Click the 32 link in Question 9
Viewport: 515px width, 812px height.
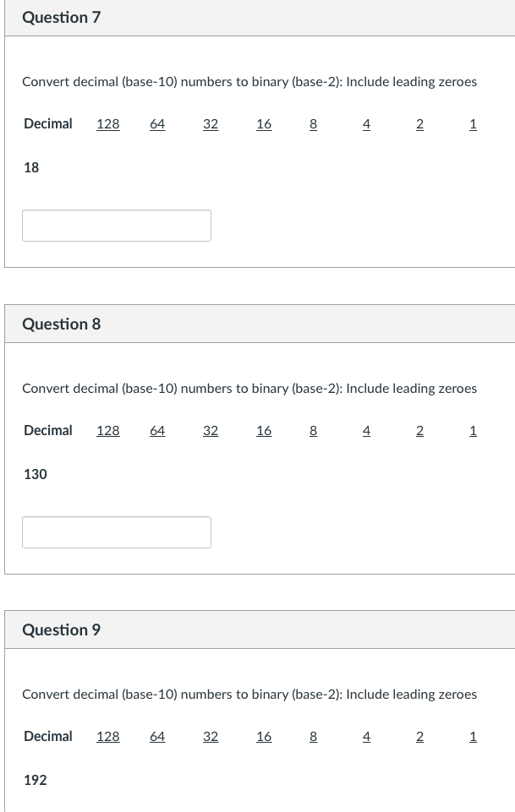coord(210,736)
